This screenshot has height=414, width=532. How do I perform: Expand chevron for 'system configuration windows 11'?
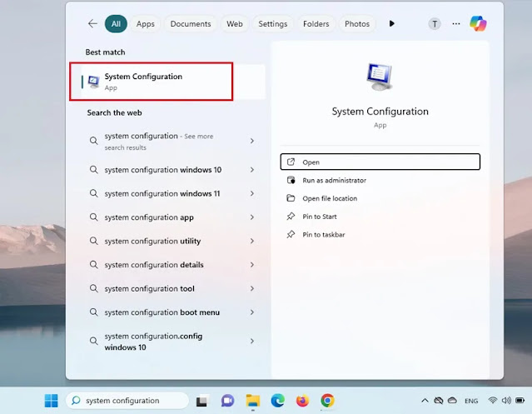(x=252, y=193)
